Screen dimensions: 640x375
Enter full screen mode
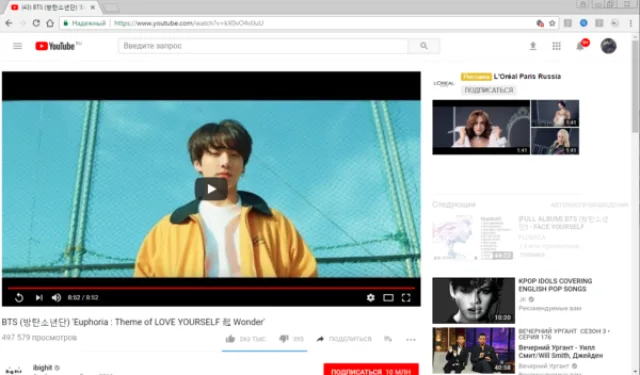[406, 298]
